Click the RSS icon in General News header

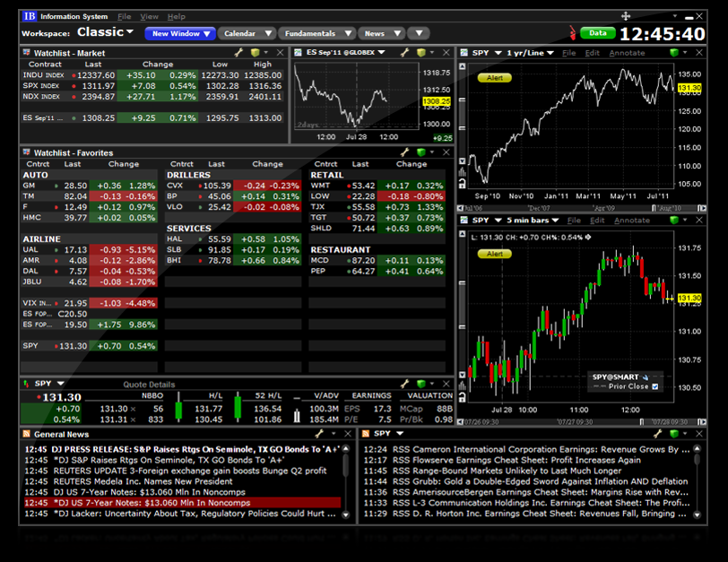tap(27, 434)
